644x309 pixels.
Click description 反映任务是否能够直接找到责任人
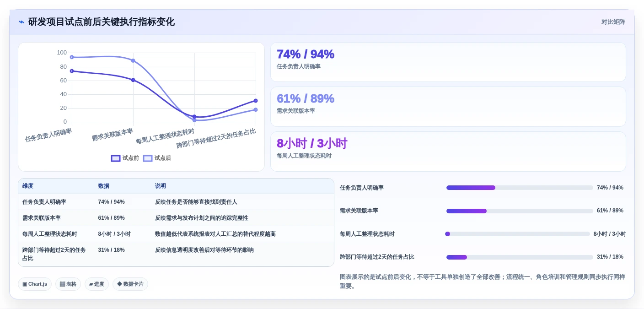click(x=196, y=202)
